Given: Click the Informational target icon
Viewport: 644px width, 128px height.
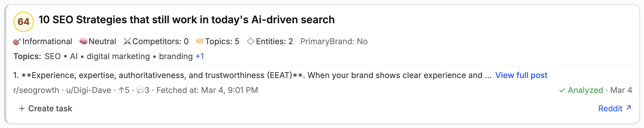Looking at the screenshot, I should pyautogui.click(x=17, y=42).
